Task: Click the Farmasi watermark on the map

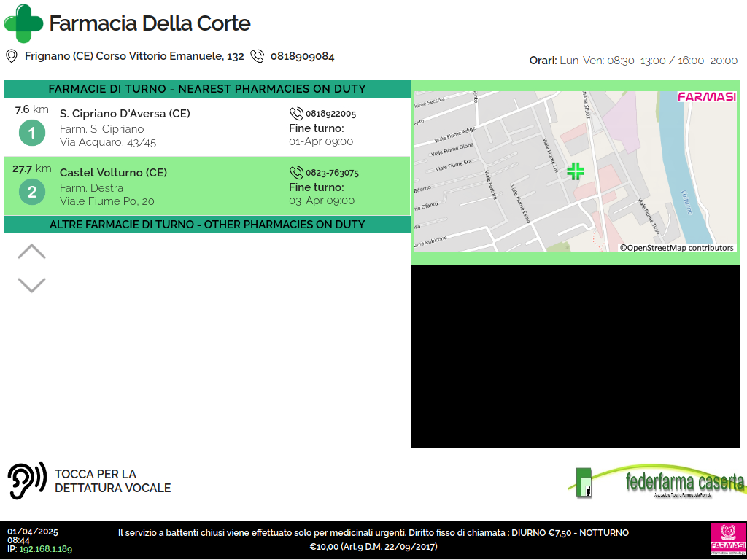Action: pos(706,97)
